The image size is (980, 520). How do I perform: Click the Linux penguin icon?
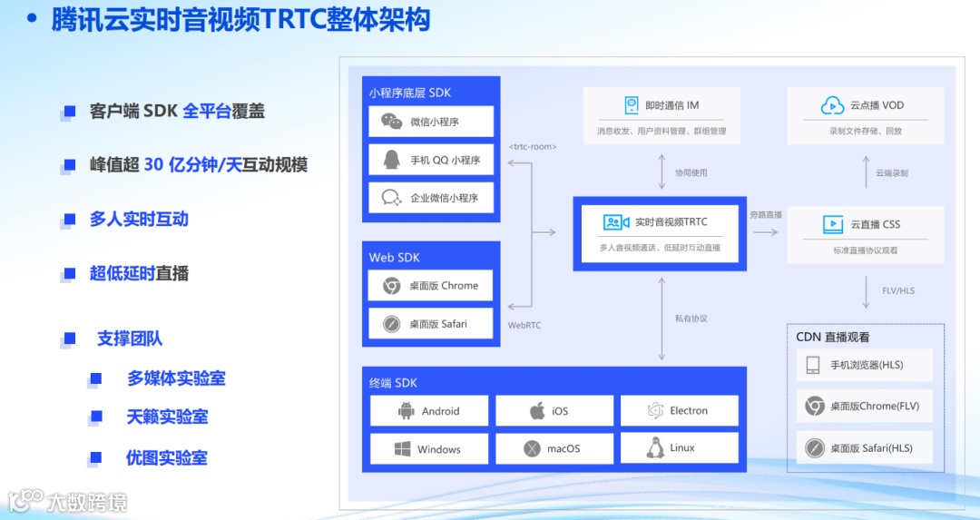pos(655,447)
